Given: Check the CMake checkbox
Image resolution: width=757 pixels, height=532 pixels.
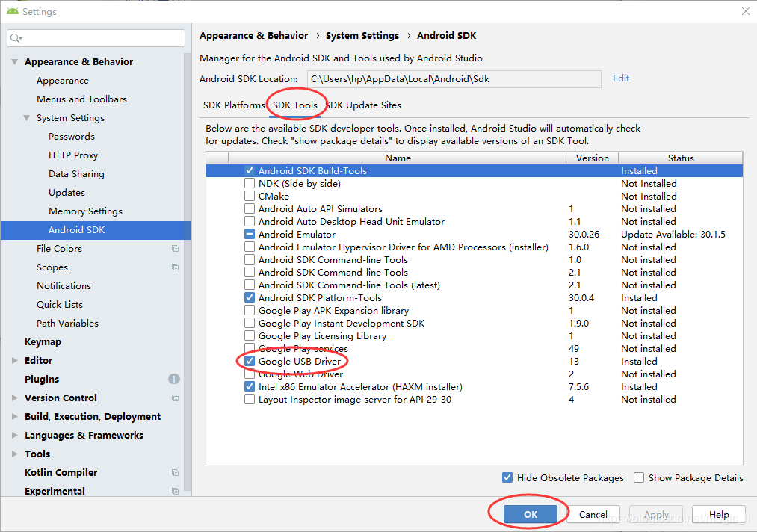Looking at the screenshot, I should 250,196.
